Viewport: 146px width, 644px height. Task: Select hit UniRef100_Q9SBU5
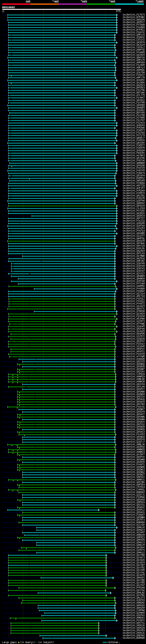point(134,366)
